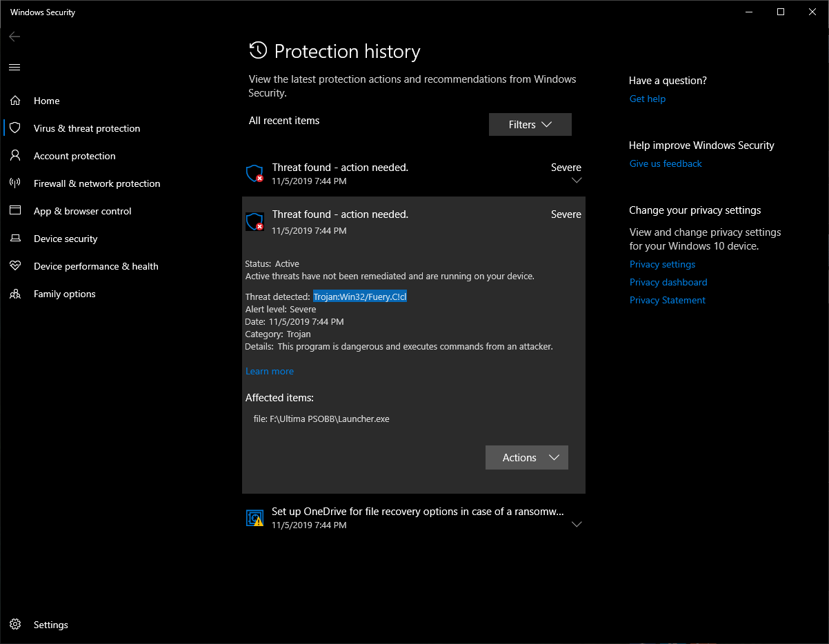This screenshot has width=829, height=644.
Task: Click the Family options people icon
Action: pos(15,294)
